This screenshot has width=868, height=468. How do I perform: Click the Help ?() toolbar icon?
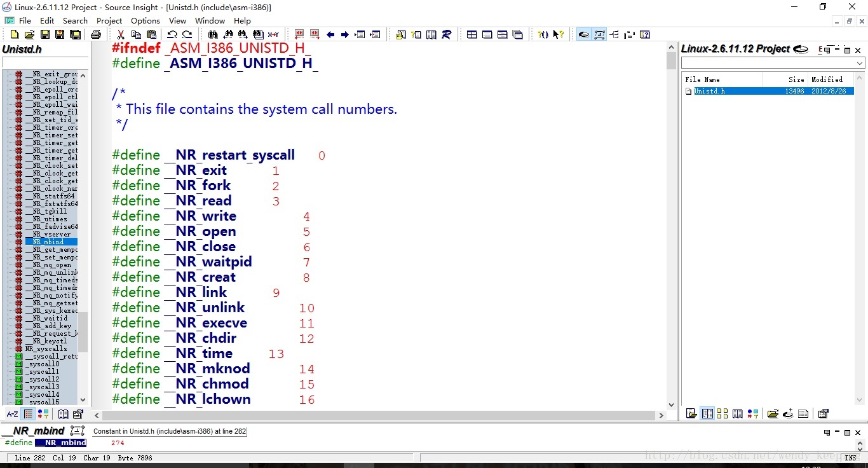(x=543, y=34)
